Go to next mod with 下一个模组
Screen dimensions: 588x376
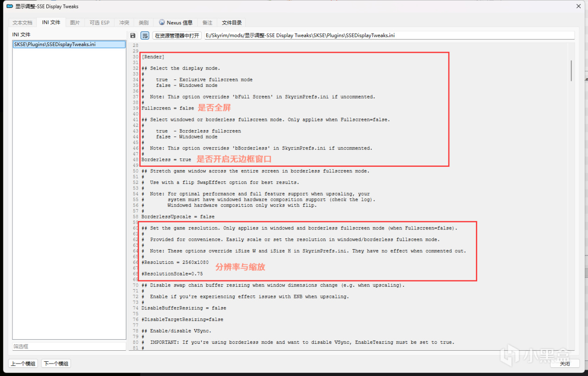[x=56, y=364]
